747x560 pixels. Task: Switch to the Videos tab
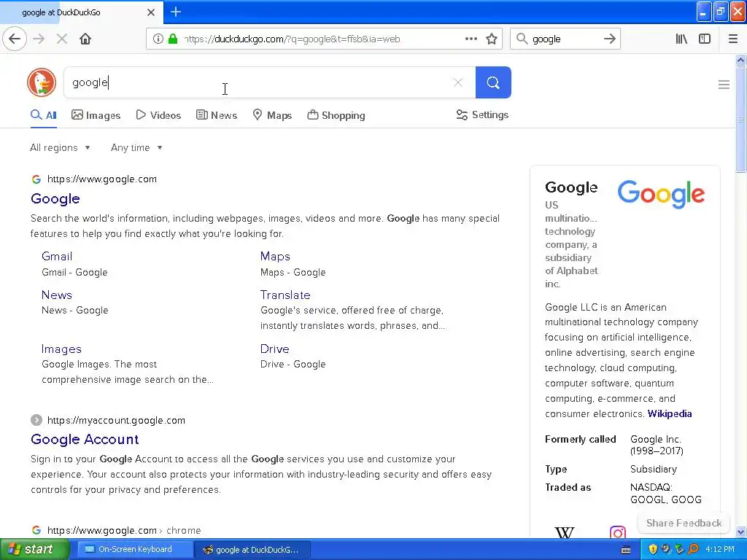(x=158, y=115)
